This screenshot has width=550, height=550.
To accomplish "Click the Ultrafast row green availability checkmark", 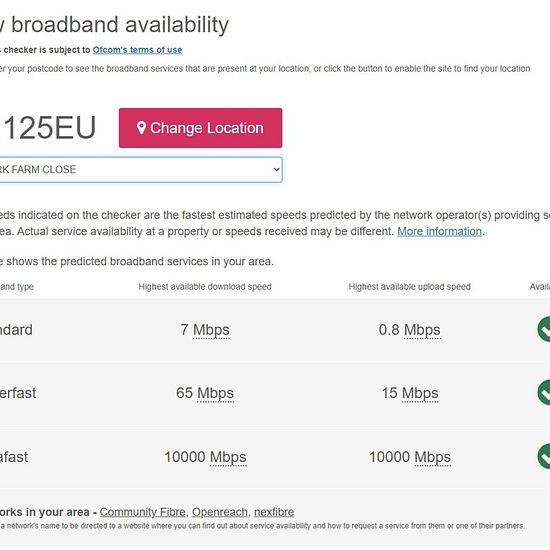I will point(544,456).
